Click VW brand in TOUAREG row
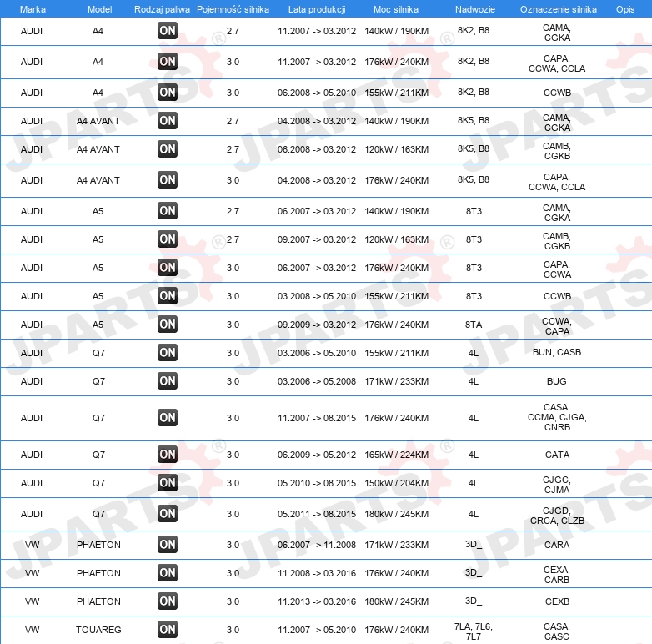This screenshot has width=652, height=644. [x=32, y=630]
